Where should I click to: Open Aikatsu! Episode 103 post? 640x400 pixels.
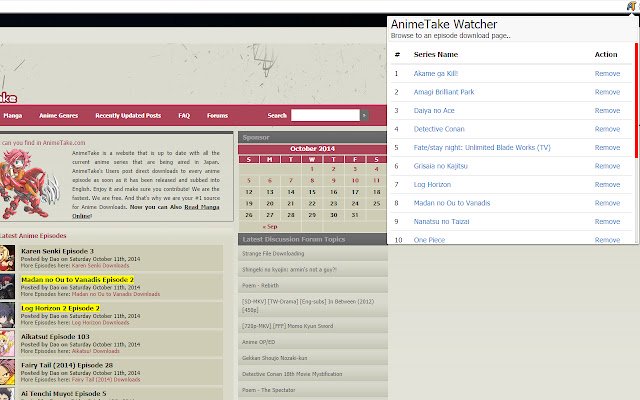click(55, 337)
